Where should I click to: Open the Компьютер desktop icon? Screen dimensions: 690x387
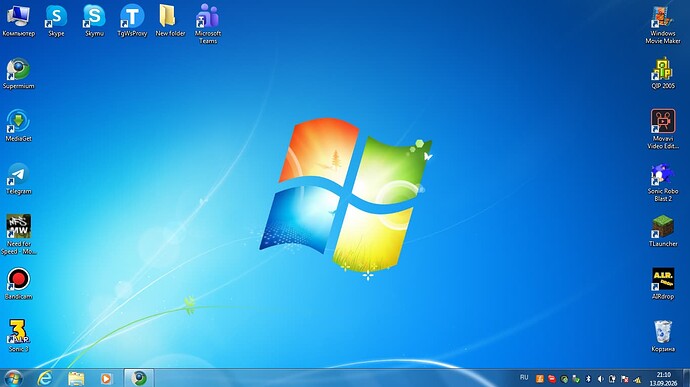tap(18, 21)
